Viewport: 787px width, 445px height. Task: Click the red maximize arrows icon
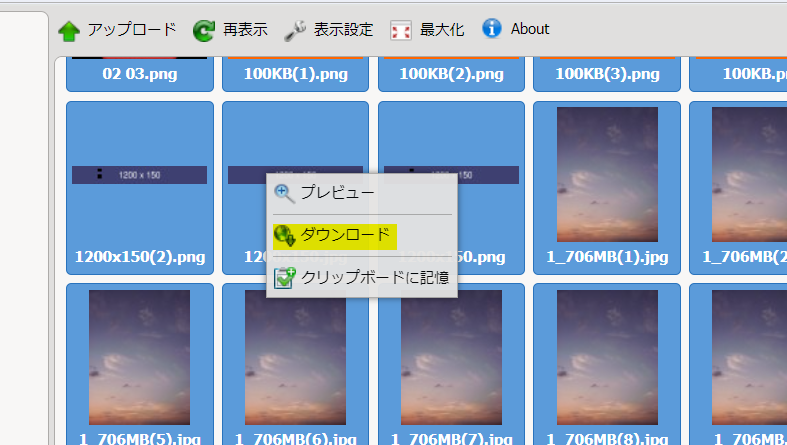pyautogui.click(x=401, y=31)
